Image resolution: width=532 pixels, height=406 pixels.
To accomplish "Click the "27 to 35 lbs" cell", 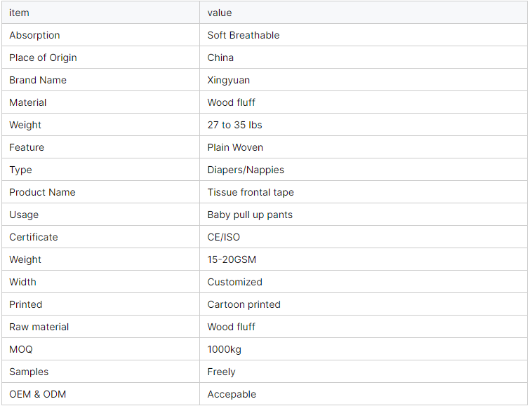I will pyautogui.click(x=234, y=125).
